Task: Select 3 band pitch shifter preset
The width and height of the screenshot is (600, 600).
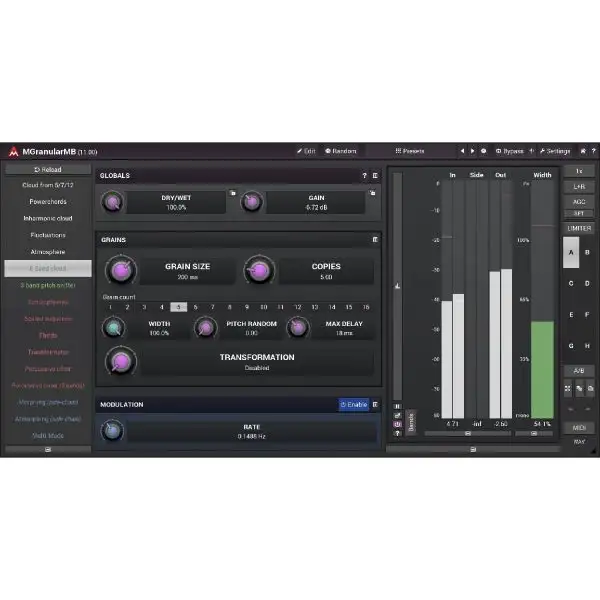Action: 48,285
